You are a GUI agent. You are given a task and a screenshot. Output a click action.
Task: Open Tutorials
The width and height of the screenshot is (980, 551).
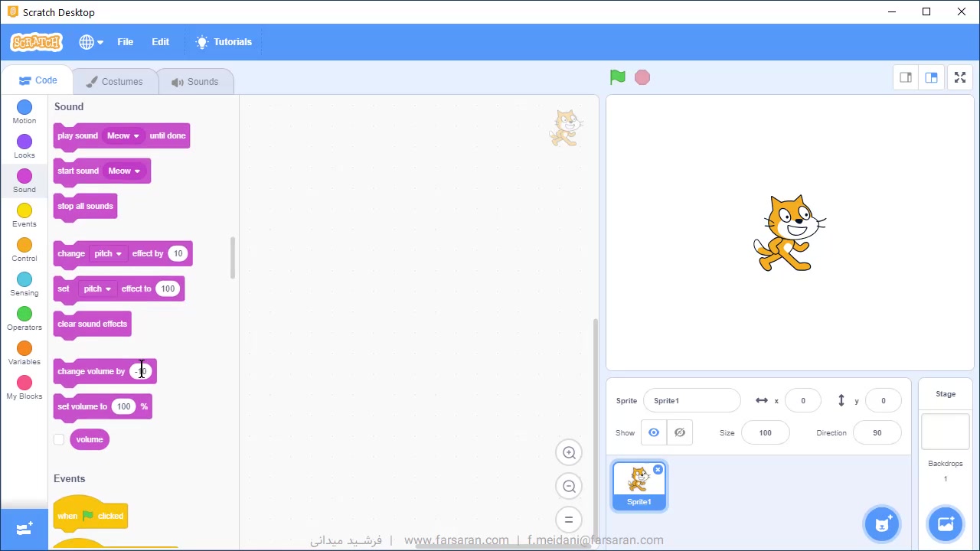pos(224,42)
